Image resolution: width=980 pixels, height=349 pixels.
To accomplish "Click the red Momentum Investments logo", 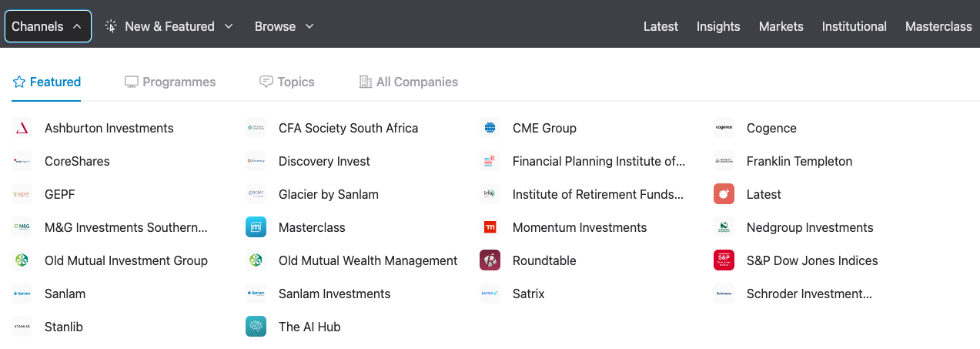I will [x=490, y=227].
